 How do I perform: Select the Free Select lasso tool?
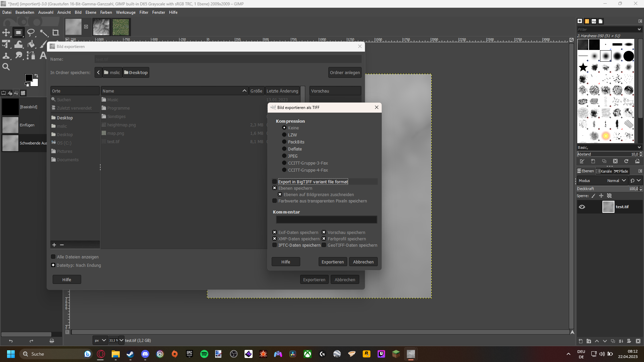click(x=31, y=33)
